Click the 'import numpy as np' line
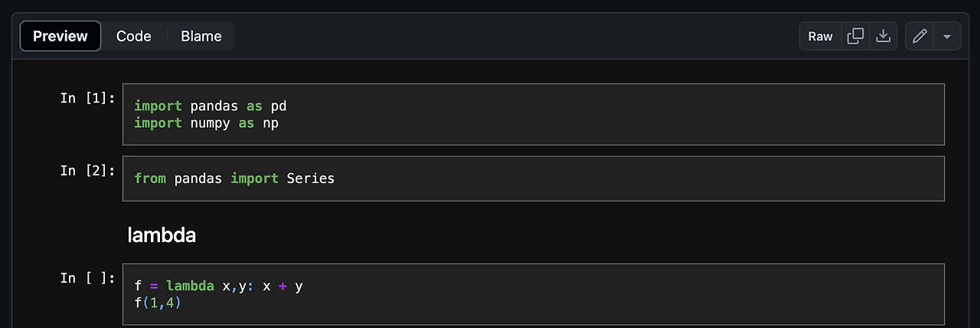Image resolution: width=980 pixels, height=328 pixels. 207,123
